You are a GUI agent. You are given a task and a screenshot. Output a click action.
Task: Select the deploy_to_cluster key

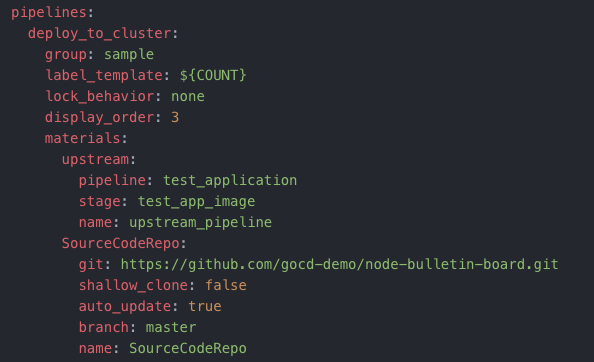(99, 34)
